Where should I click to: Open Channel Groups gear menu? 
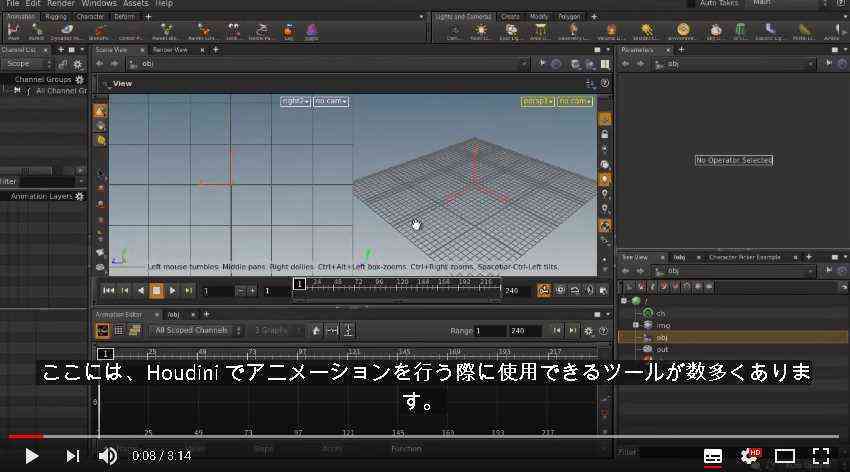tap(80, 79)
